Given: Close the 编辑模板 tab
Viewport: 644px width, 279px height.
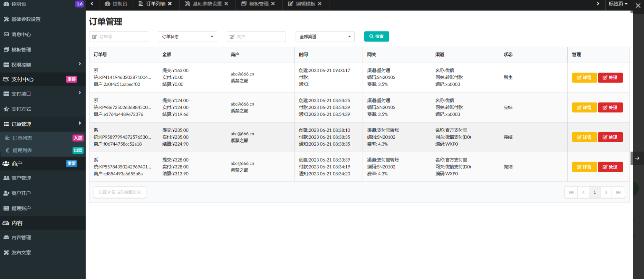Looking at the screenshot, I should [320, 4].
